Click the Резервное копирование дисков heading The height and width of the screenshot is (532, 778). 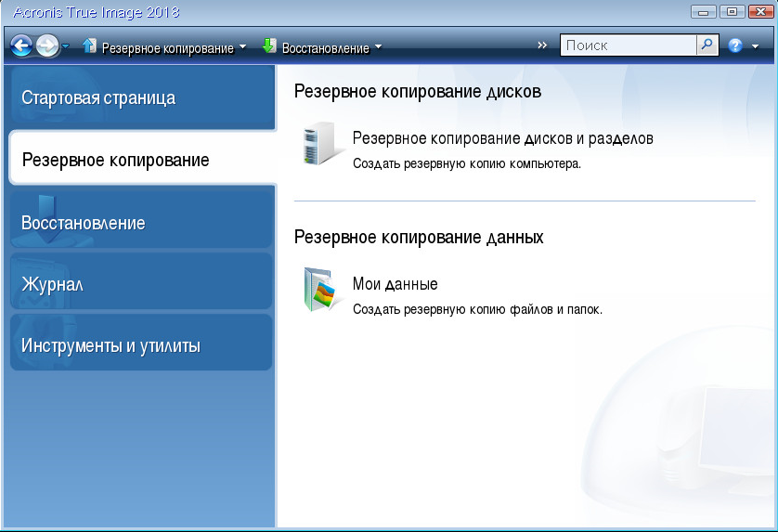coord(417,92)
